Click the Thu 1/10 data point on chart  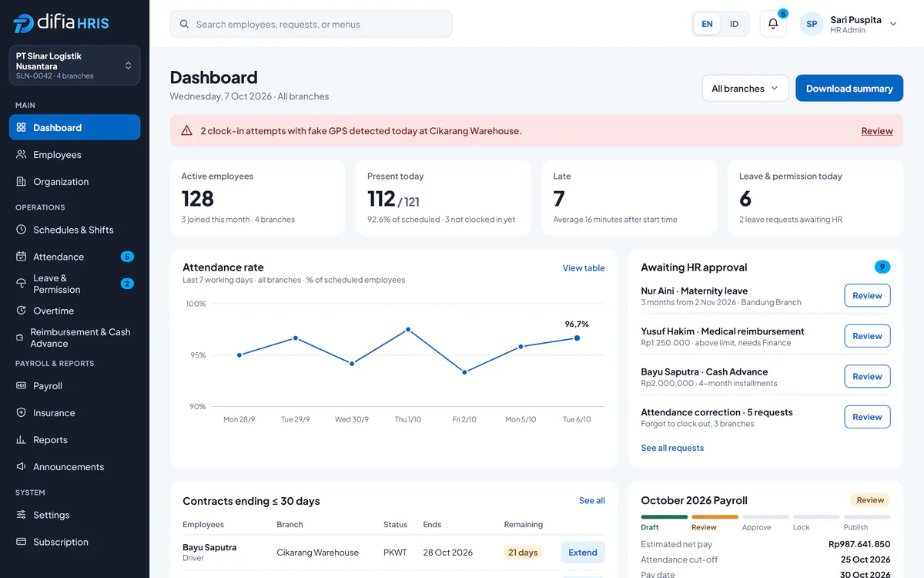click(408, 330)
